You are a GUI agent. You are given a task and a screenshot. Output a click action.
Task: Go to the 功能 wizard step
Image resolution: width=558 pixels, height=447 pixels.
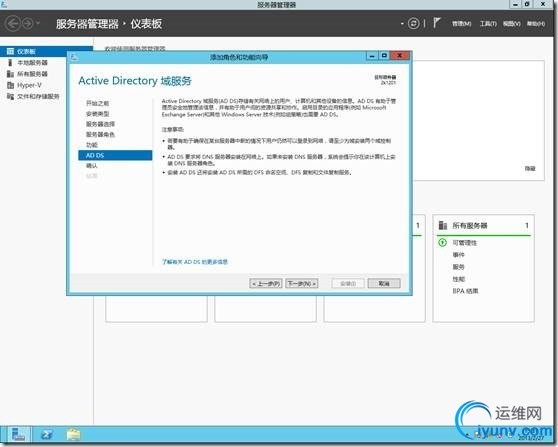coord(91,145)
